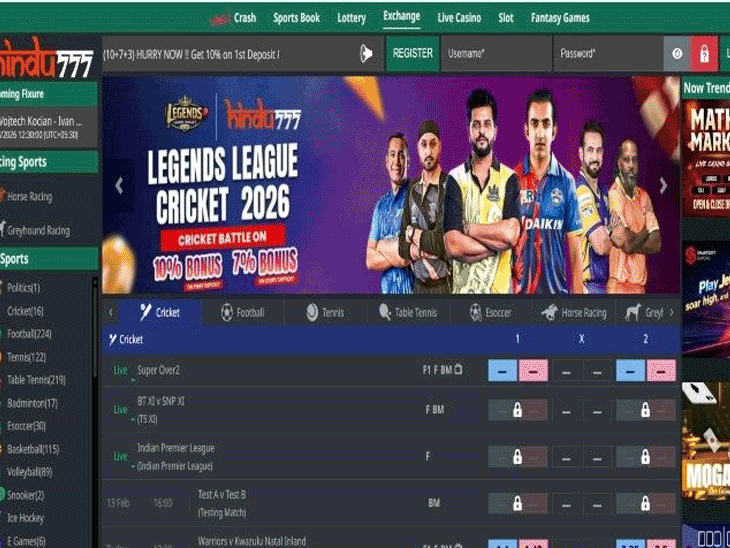Viewport: 730px width, 548px height.
Task: Select Politics(1) in sports list
Action: click(23, 288)
